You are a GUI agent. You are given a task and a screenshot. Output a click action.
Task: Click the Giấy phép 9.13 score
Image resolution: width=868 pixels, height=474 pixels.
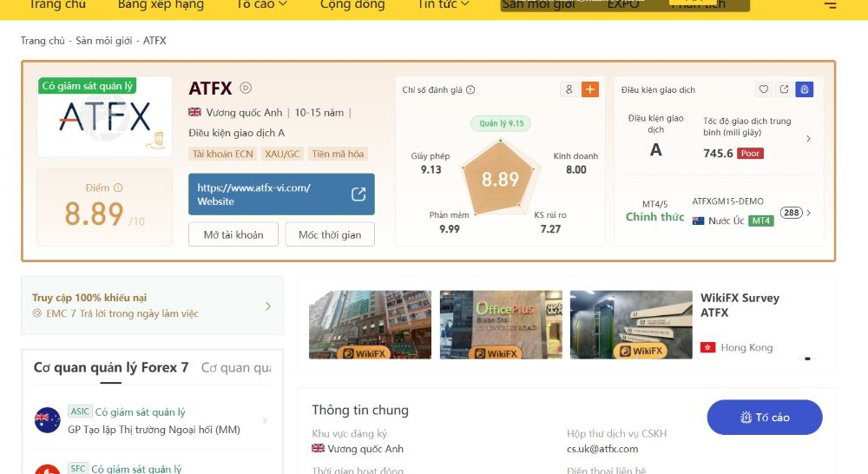[x=431, y=163]
